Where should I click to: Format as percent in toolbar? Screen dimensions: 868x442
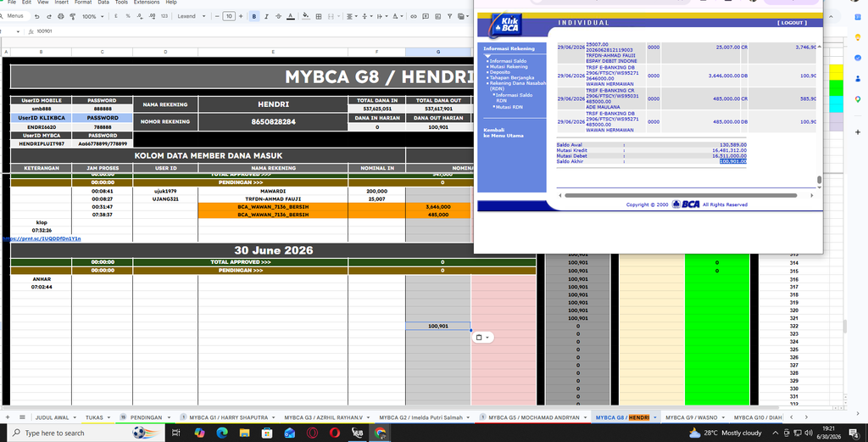tap(128, 17)
